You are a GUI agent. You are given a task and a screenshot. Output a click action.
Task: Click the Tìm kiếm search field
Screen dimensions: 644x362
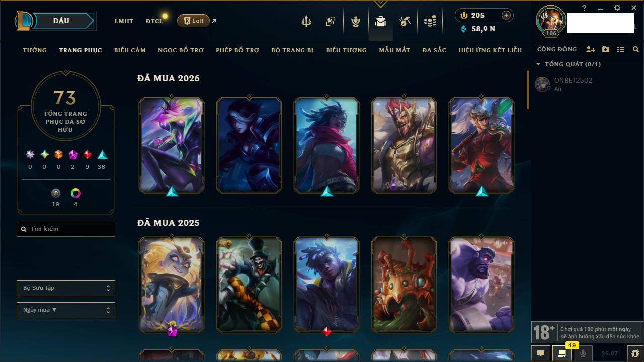[x=66, y=229]
